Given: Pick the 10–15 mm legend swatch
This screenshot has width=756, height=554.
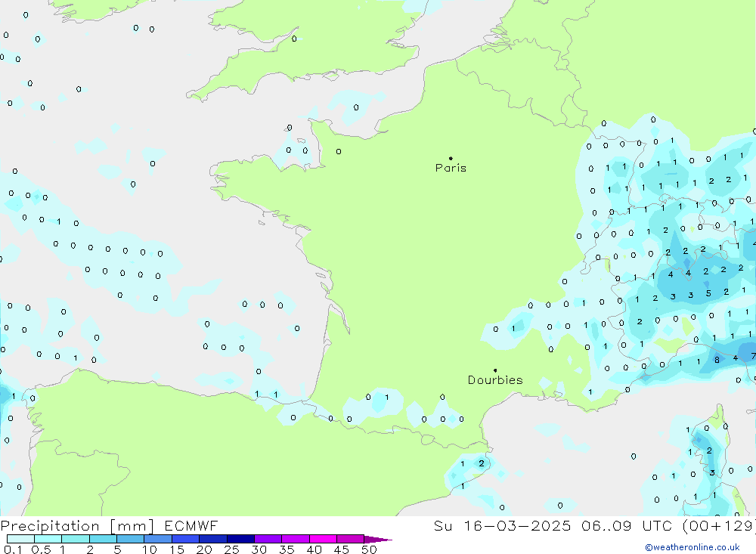Looking at the screenshot, I should tap(158, 539).
